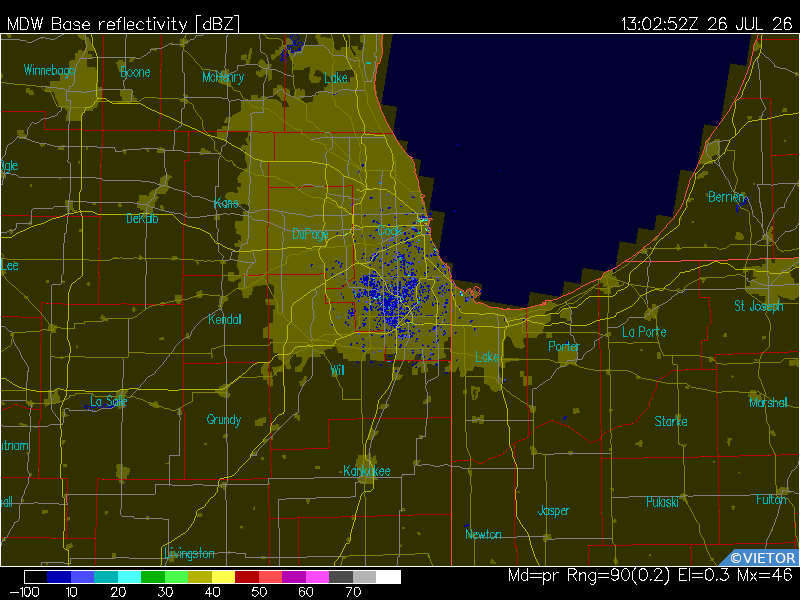Click the Kendall county label
This screenshot has height=600, width=800.
(224, 319)
